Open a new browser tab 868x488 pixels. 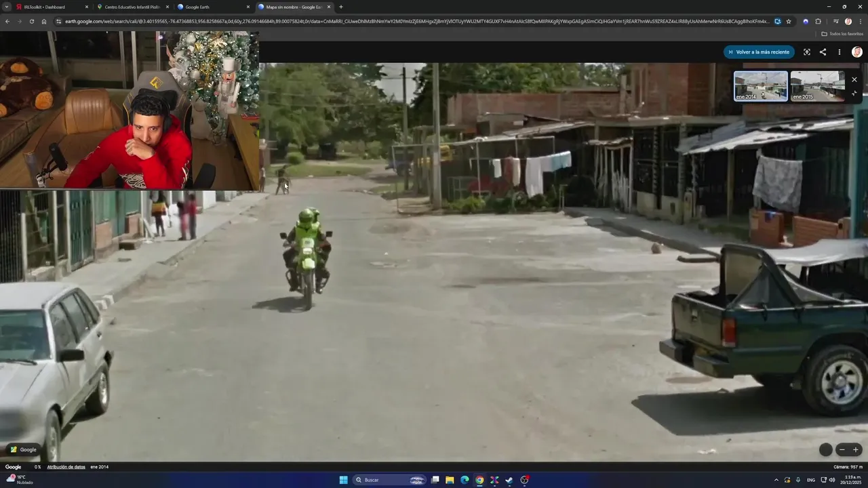[x=340, y=7]
